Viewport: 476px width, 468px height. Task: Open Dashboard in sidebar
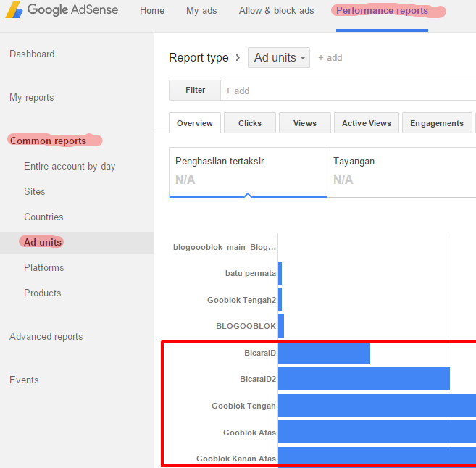click(32, 54)
